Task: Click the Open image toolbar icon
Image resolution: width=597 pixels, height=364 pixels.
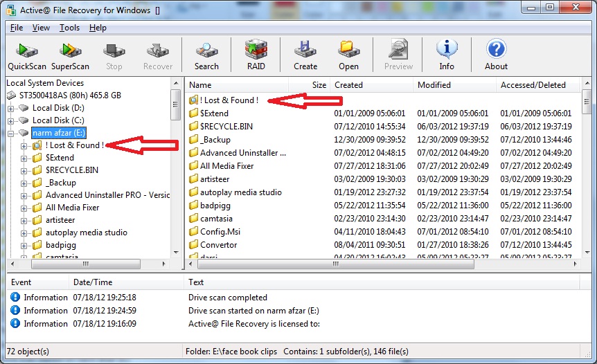Action: click(x=348, y=55)
